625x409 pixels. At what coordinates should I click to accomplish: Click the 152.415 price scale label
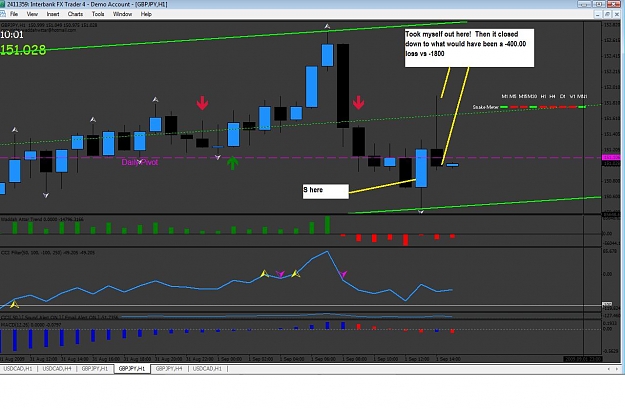click(x=612, y=56)
